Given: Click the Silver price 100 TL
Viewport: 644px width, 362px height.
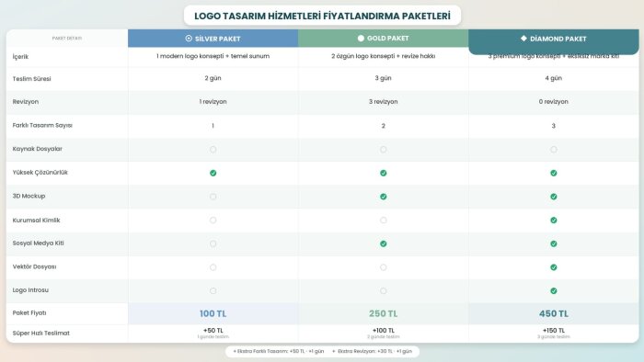Looking at the screenshot, I should point(213,313).
